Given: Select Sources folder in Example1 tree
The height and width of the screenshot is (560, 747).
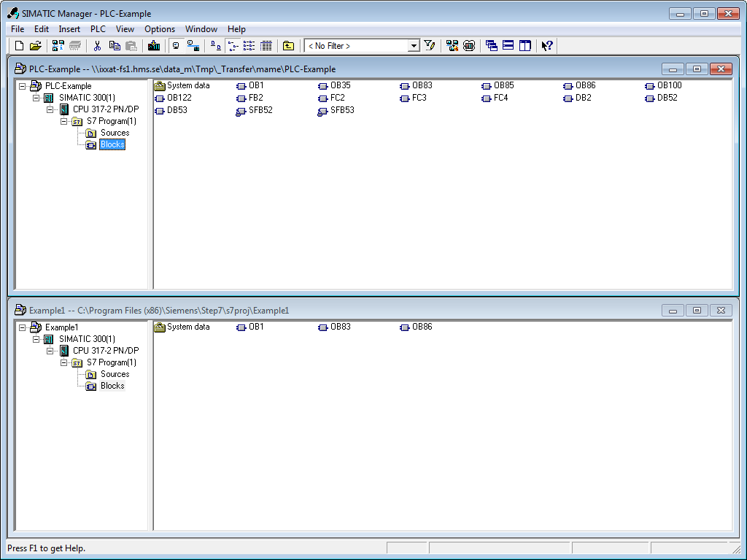Looking at the screenshot, I should click(x=115, y=374).
